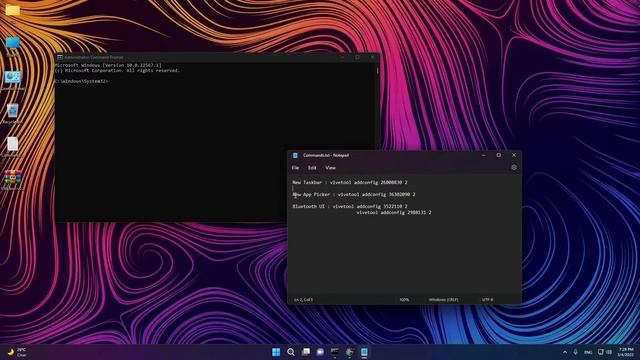Screen dimensions: 640x360
Task: Open Task View from the taskbar
Action: coord(305,352)
